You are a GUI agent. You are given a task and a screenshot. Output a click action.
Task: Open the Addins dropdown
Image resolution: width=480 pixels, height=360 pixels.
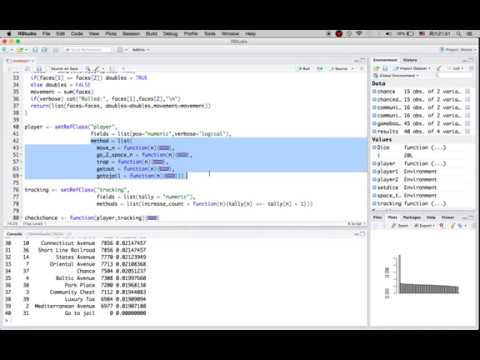point(140,50)
